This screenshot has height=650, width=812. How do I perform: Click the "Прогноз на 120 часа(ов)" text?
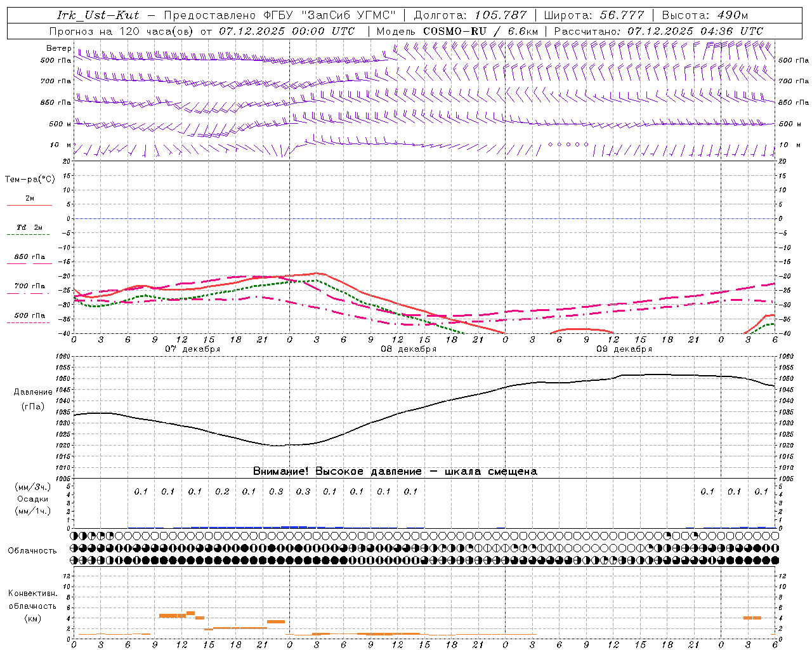(122, 31)
